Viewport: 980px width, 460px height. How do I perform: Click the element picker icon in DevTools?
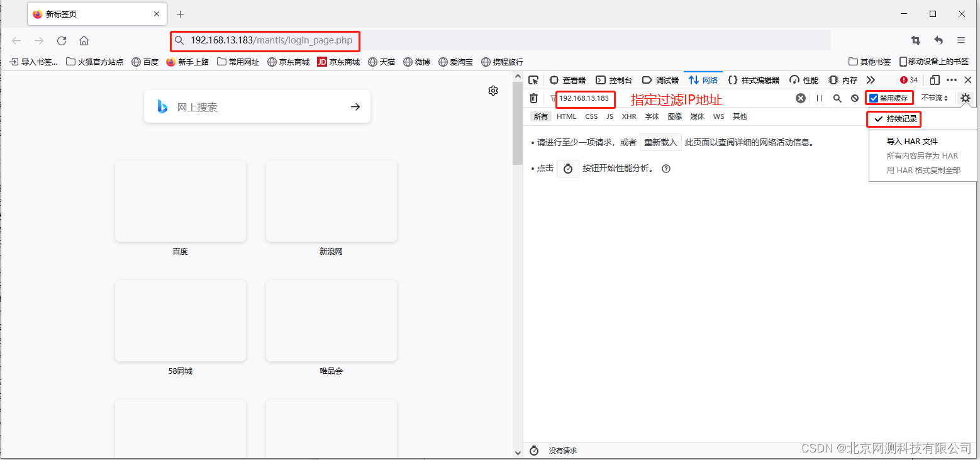(x=533, y=80)
